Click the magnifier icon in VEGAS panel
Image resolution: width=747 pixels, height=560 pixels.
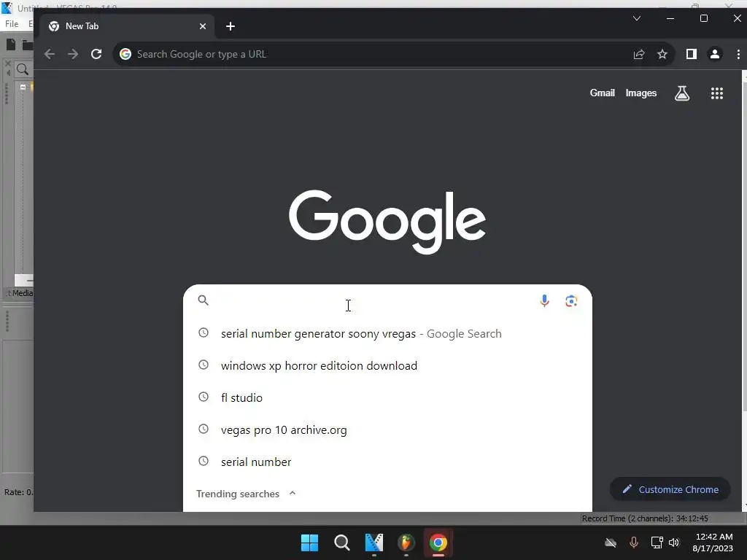tap(23, 69)
